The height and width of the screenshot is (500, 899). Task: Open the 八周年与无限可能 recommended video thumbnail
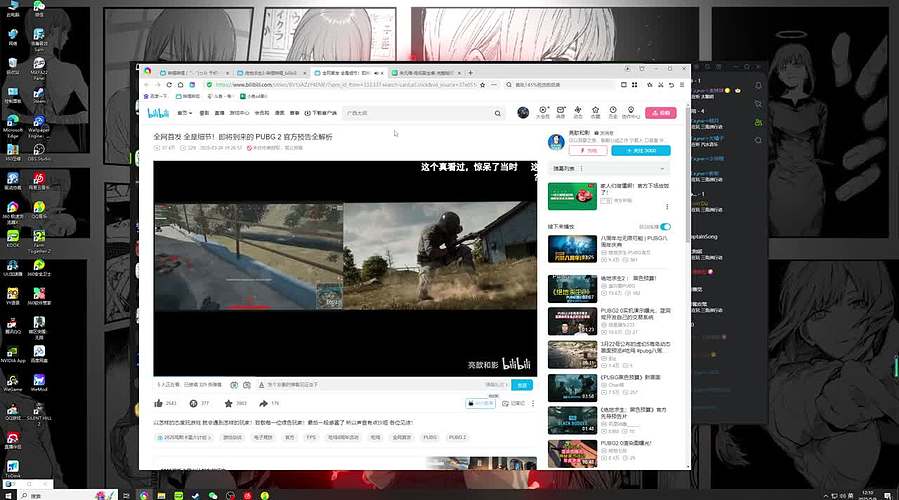[x=572, y=249]
